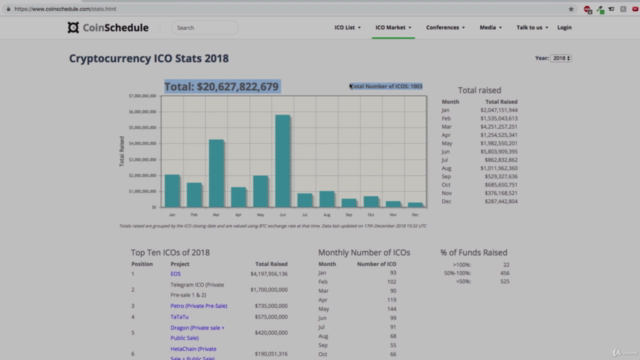Click the Feb bar in chart
Viewport: 640px width, 360px height.
pyautogui.click(x=194, y=195)
